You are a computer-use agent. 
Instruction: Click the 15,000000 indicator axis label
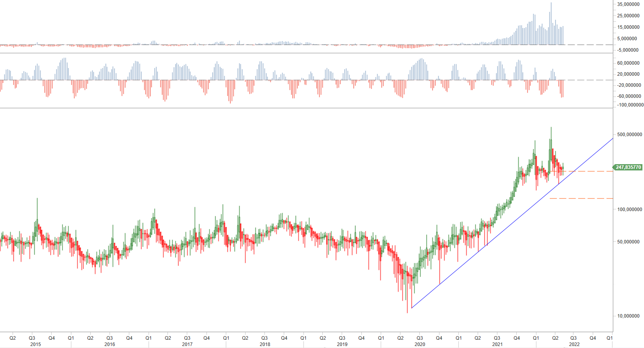coord(628,27)
